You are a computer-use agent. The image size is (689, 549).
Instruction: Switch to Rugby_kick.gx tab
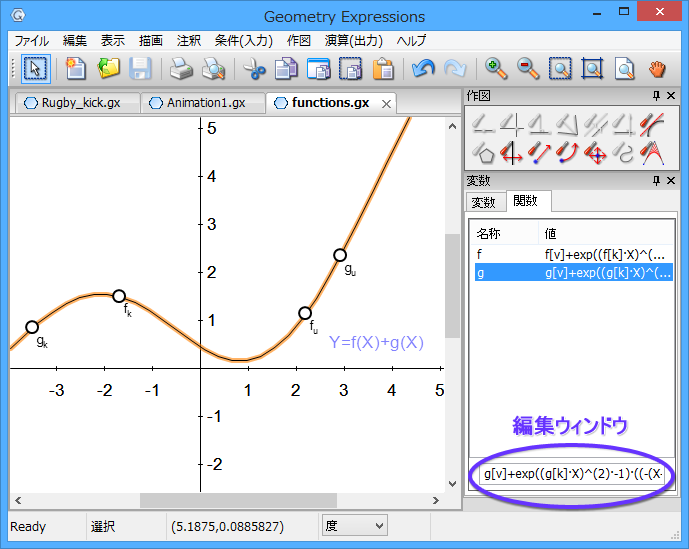click(x=78, y=103)
